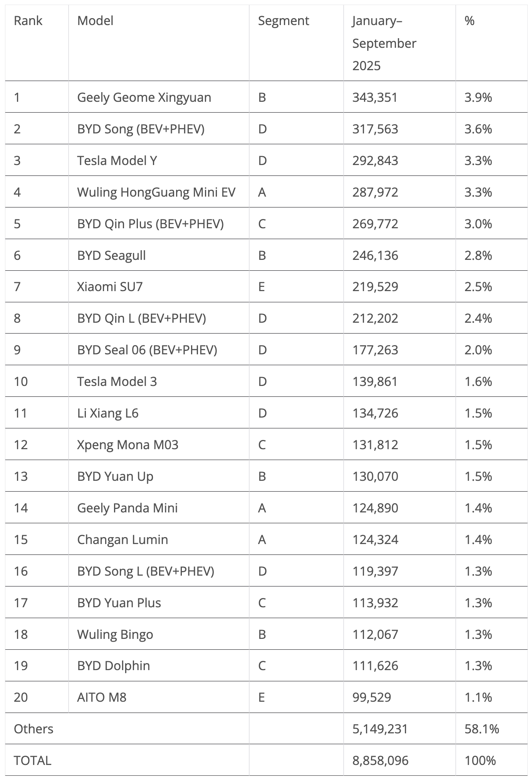Click the Rank column header
Image resolution: width=532 pixels, height=780 pixels.
click(x=28, y=21)
